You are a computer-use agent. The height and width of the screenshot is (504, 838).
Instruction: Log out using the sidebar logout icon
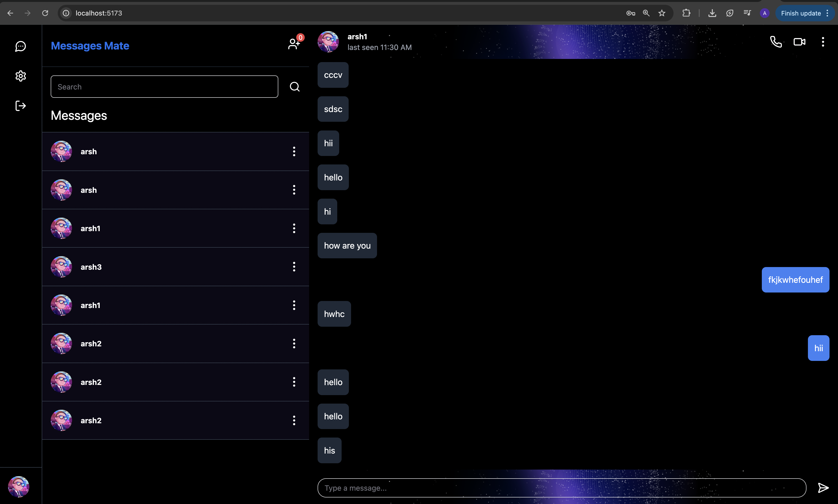(x=20, y=106)
